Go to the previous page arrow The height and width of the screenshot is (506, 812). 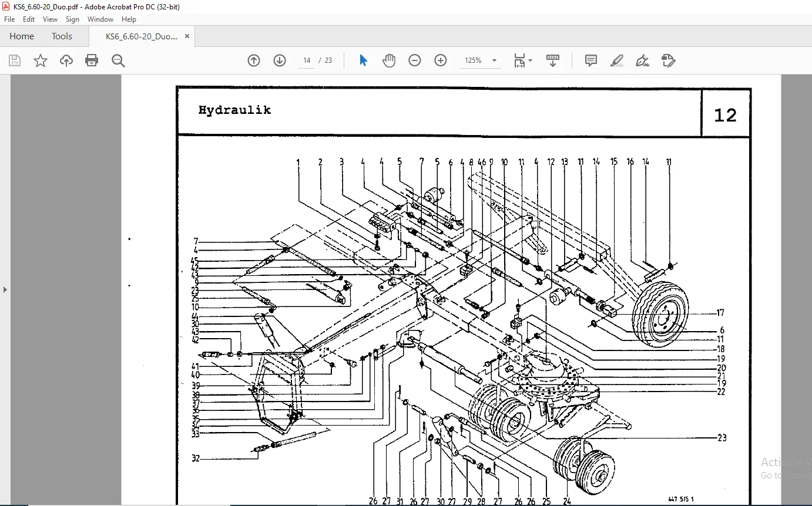click(x=254, y=60)
